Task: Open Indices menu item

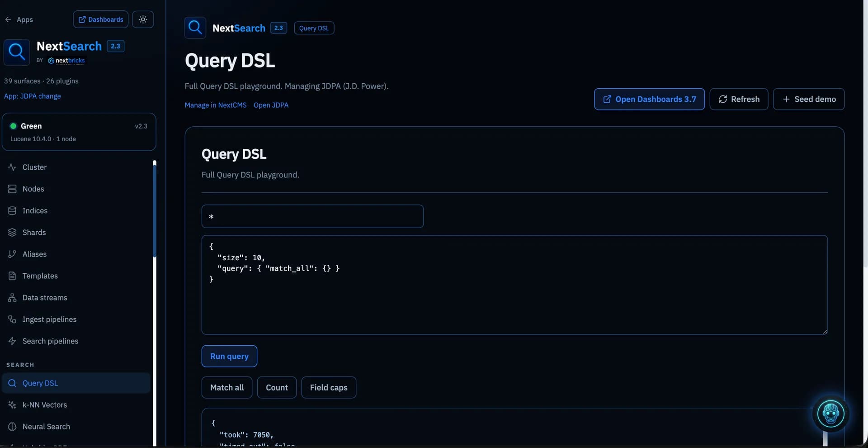Action: click(x=76, y=210)
